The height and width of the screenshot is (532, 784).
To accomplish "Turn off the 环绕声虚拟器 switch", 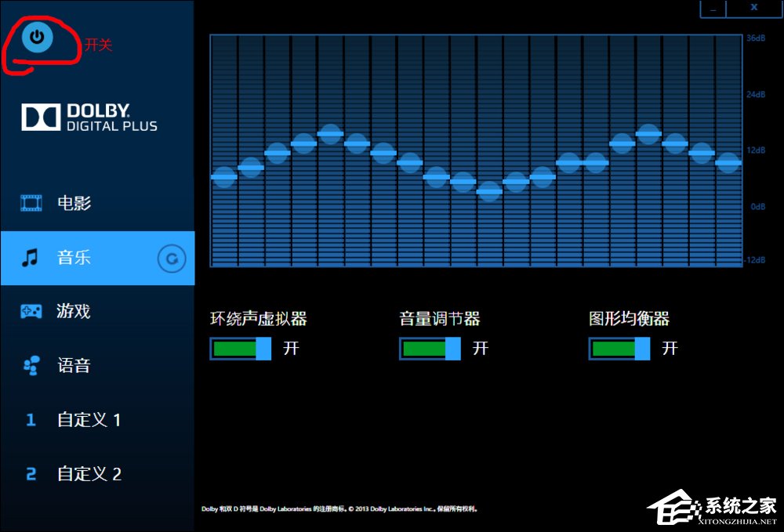I will click(x=239, y=348).
